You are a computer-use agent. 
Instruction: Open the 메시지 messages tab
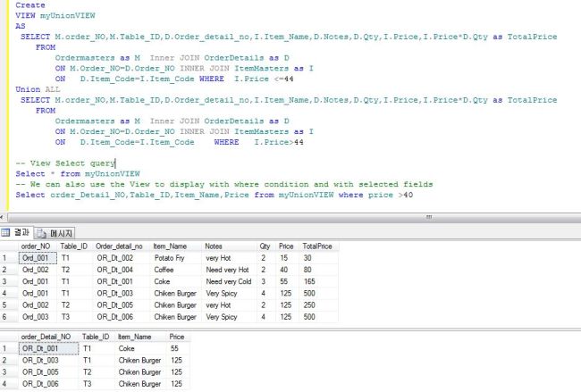coord(55,233)
